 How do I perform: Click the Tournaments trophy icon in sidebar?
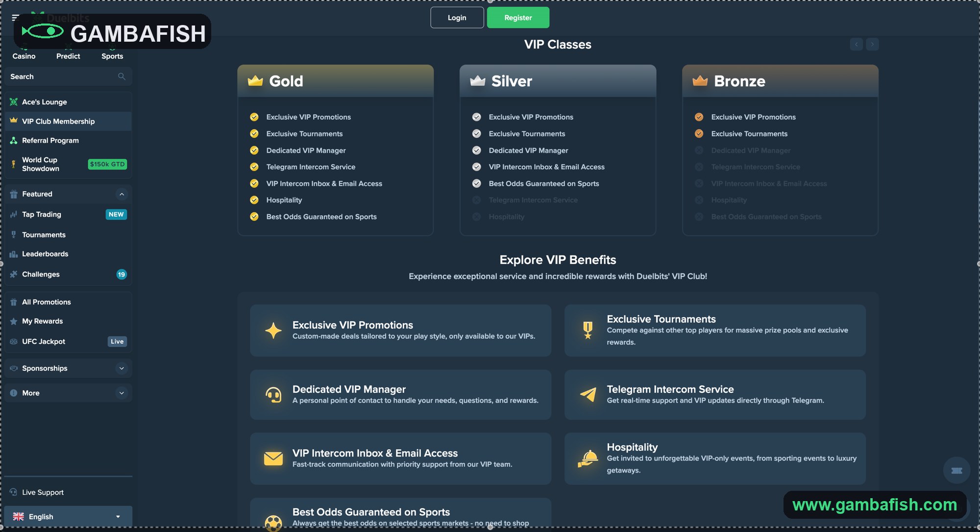coord(14,235)
